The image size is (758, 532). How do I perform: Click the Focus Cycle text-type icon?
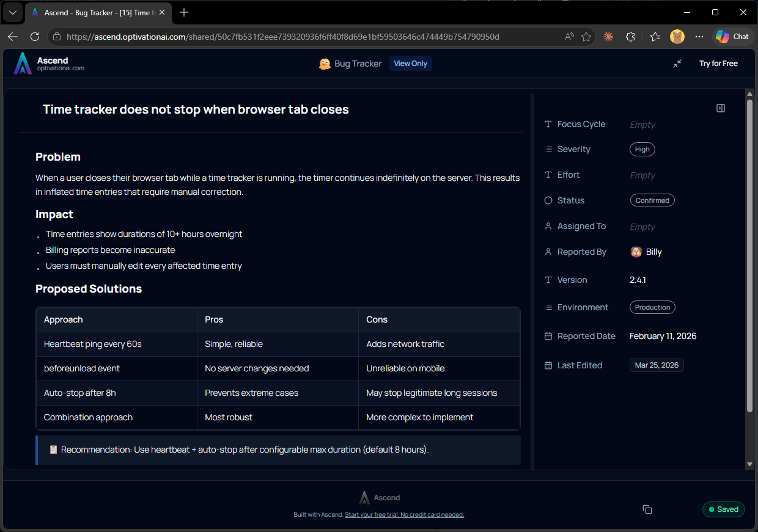point(548,124)
